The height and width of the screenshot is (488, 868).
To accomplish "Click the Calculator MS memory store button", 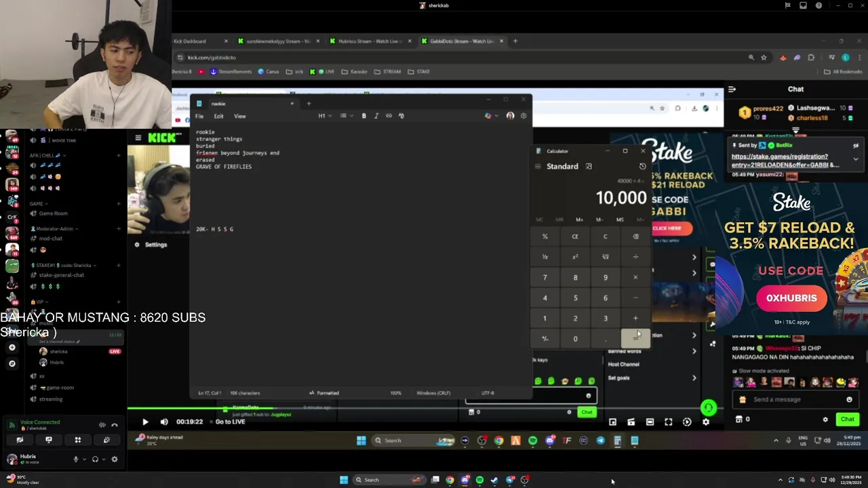I will click(620, 220).
